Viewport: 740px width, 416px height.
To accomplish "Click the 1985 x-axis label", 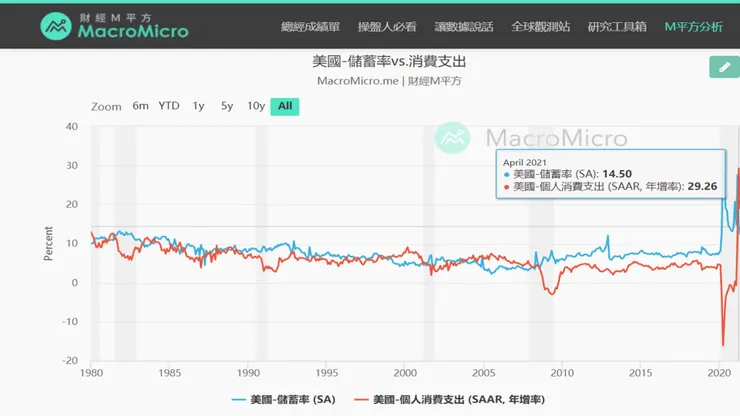I will click(x=170, y=373).
